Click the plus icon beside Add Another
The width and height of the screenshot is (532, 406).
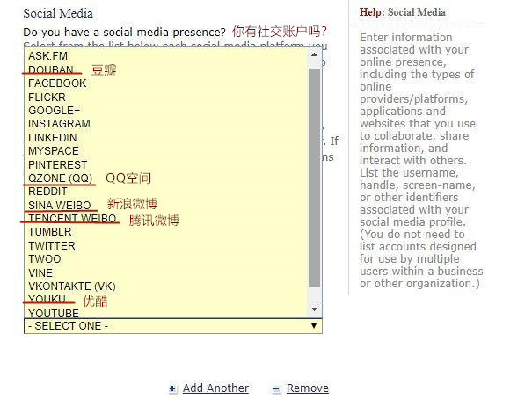[x=172, y=388]
